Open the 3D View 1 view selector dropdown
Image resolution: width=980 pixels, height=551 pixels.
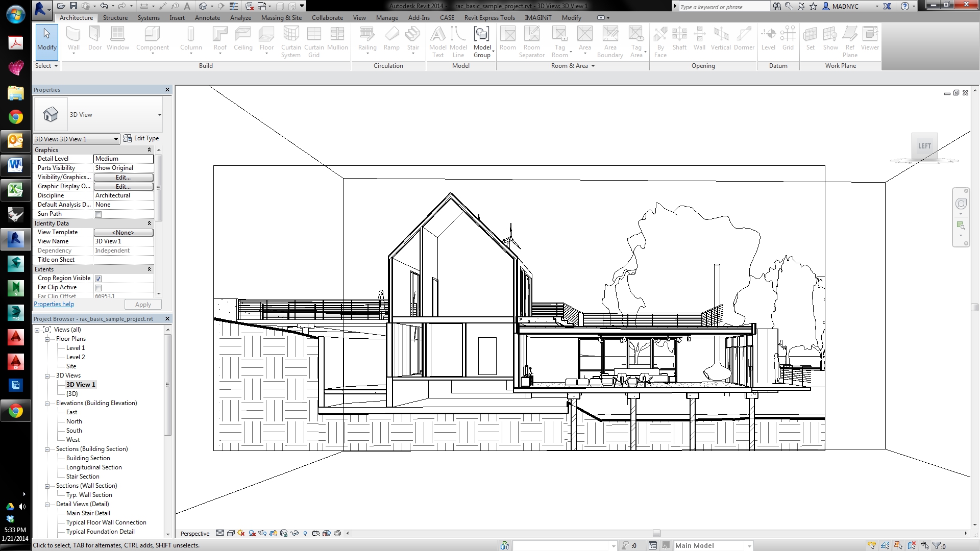click(116, 139)
